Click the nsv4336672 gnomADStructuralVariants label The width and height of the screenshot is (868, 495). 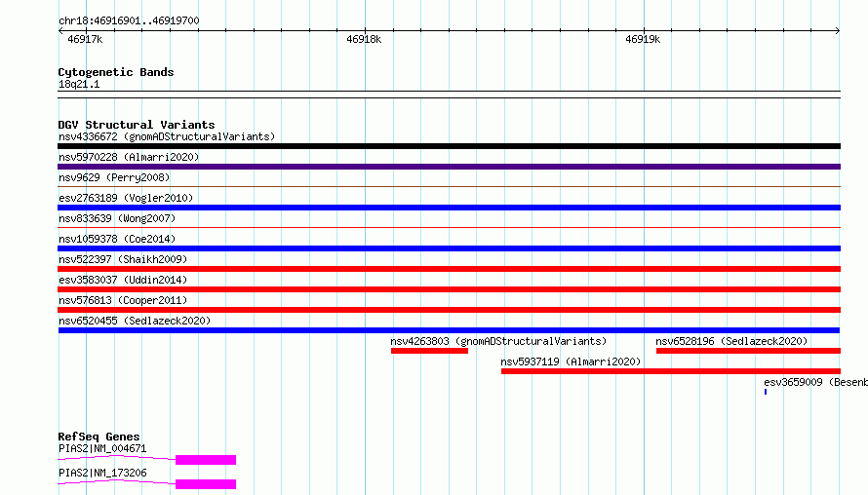coord(167,136)
